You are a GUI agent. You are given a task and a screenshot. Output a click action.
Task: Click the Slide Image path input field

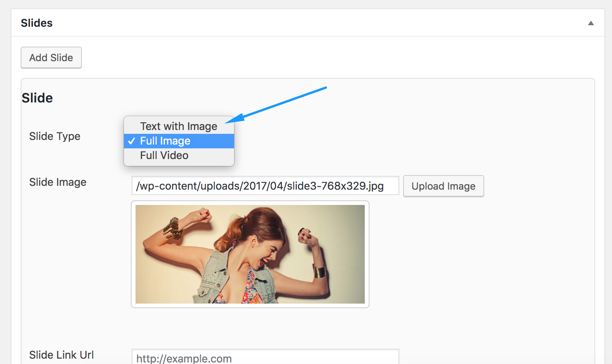pos(265,186)
